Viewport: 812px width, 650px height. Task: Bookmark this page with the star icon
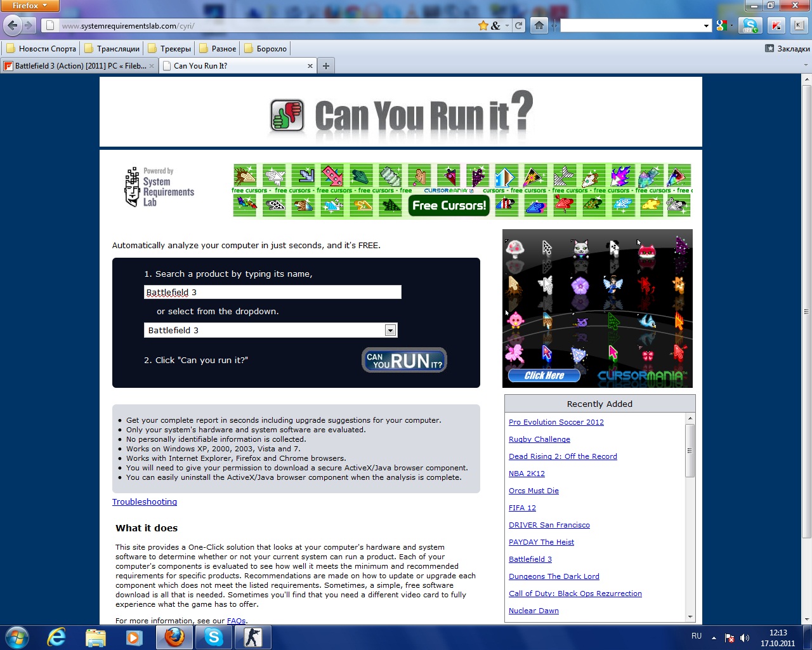tap(483, 26)
